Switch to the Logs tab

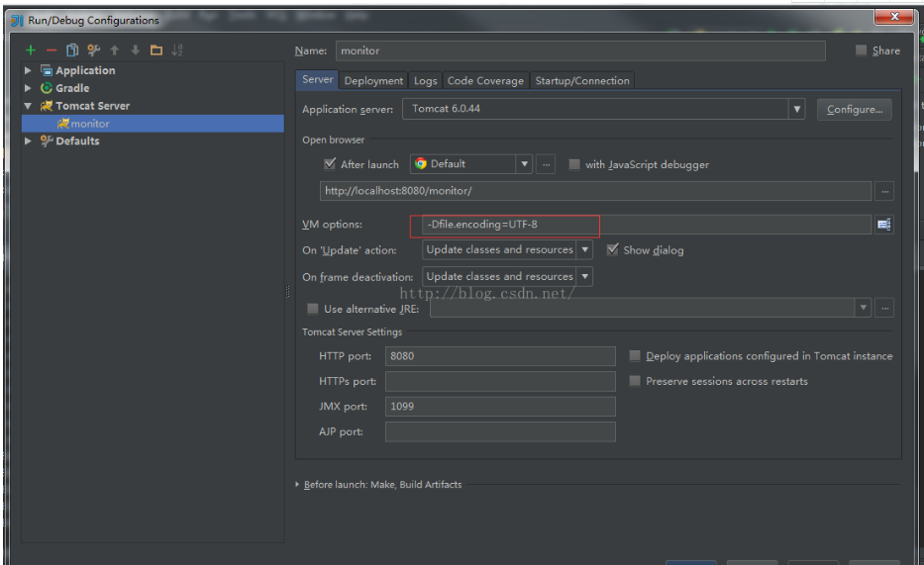click(x=426, y=80)
